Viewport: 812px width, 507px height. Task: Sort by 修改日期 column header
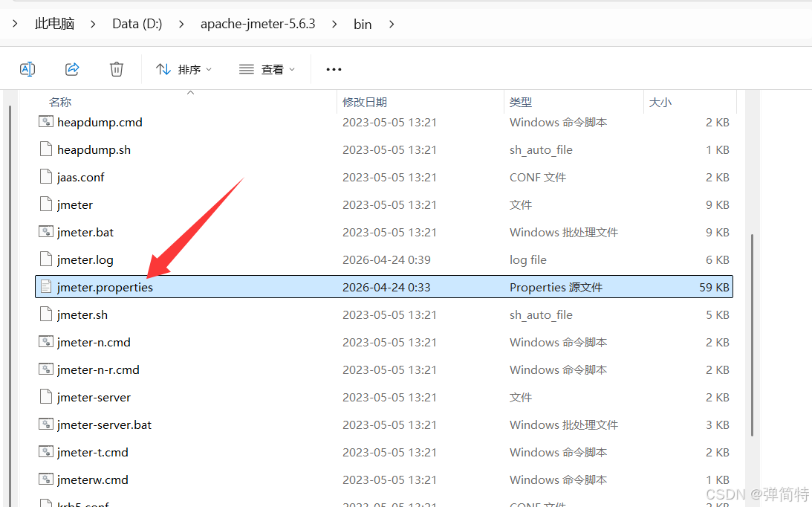point(365,102)
